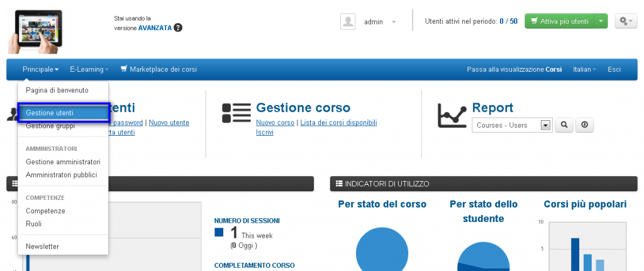The width and height of the screenshot is (644, 271).
Task: Click the Nuovo utente link
Action: pyautogui.click(x=169, y=123)
